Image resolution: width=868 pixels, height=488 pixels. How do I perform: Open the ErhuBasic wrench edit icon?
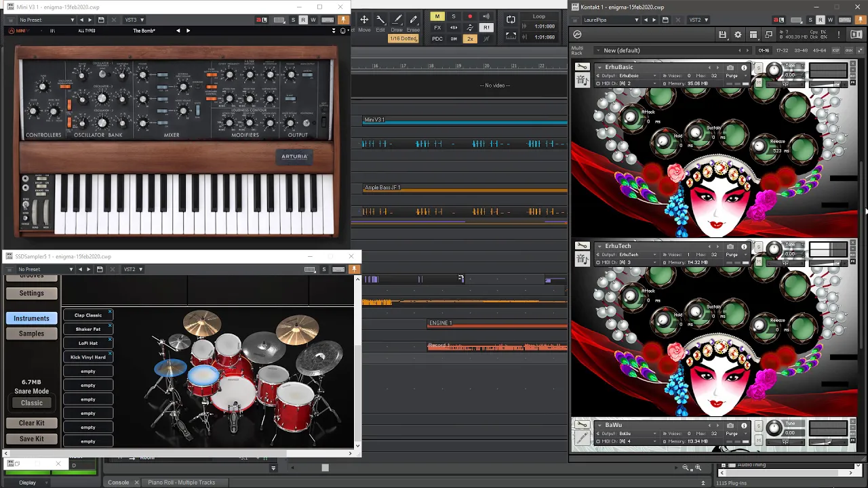pos(582,66)
